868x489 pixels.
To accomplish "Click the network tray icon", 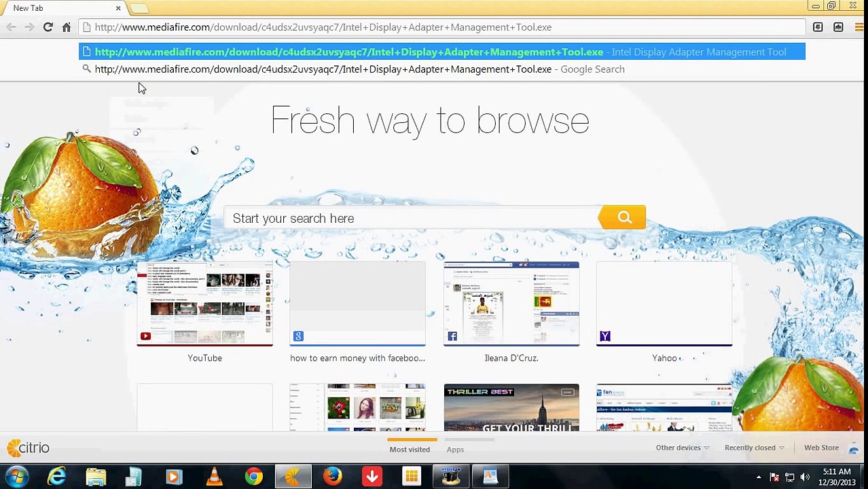I will [789, 477].
